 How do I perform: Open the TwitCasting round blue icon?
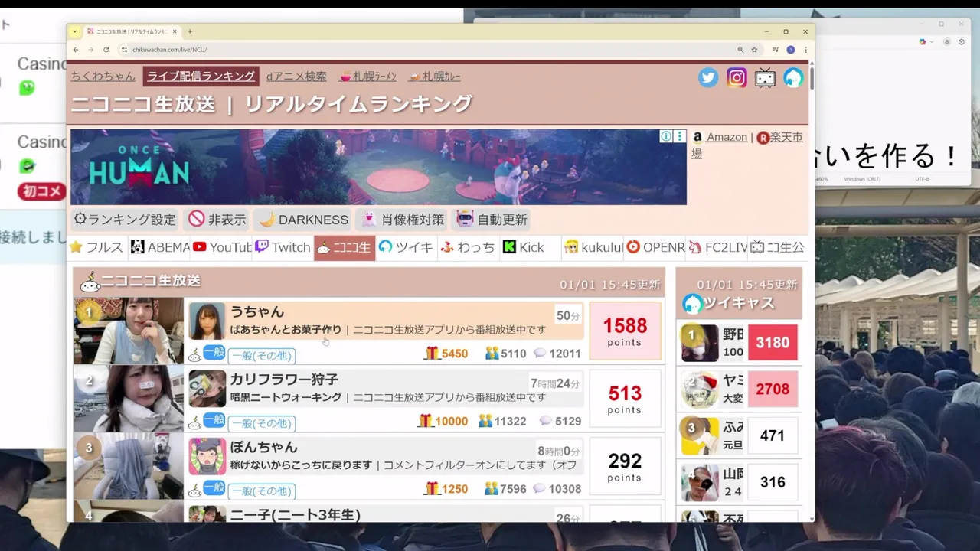tap(793, 77)
